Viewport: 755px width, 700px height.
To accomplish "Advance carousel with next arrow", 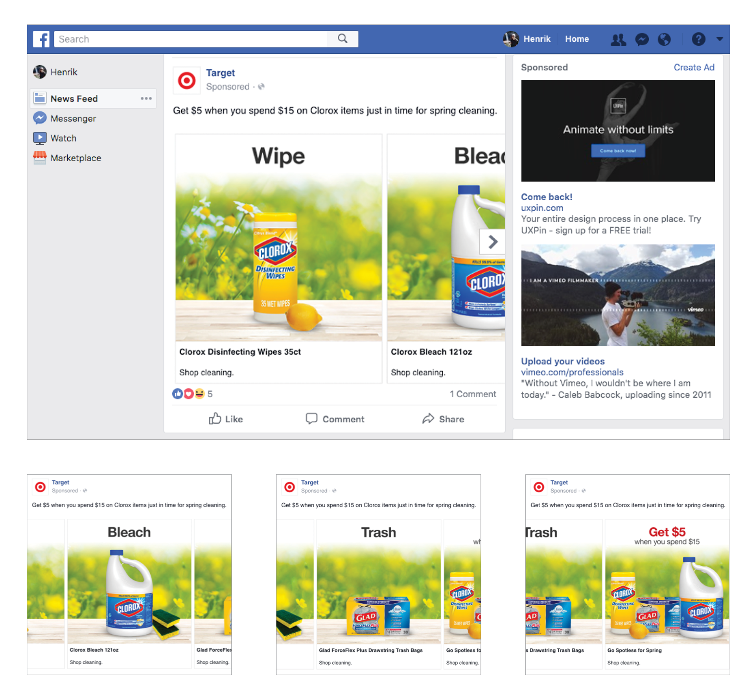I will 492,241.
